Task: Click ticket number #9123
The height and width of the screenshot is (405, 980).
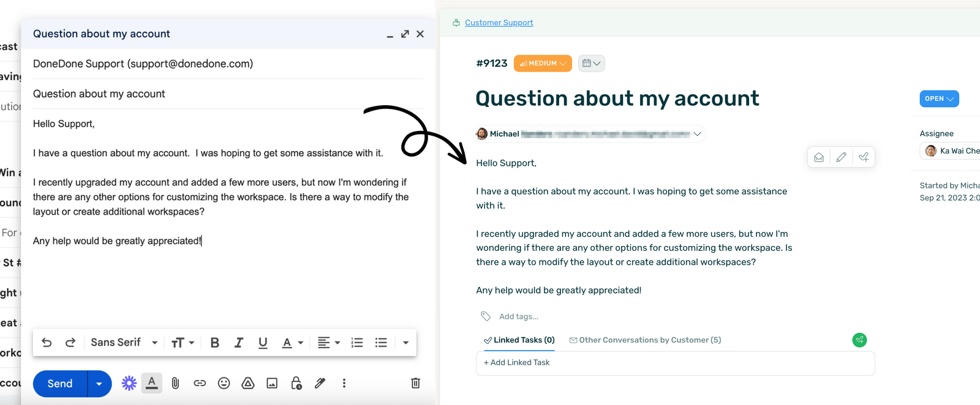Action: 492,63
